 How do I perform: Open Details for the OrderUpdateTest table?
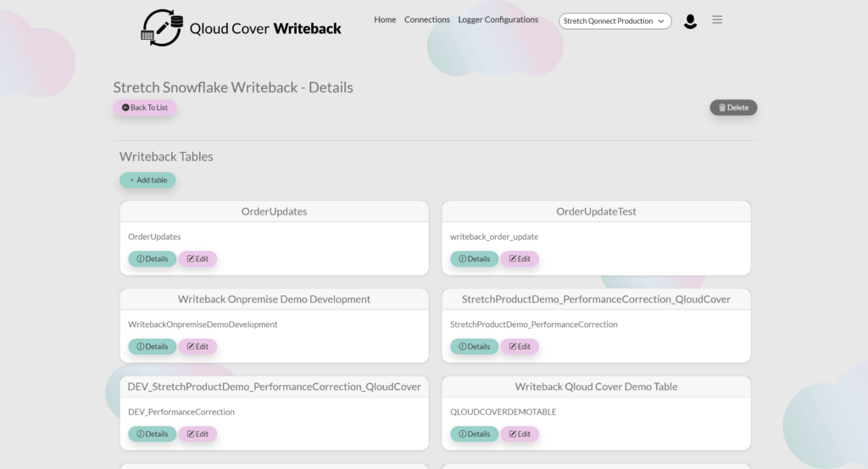click(x=475, y=259)
